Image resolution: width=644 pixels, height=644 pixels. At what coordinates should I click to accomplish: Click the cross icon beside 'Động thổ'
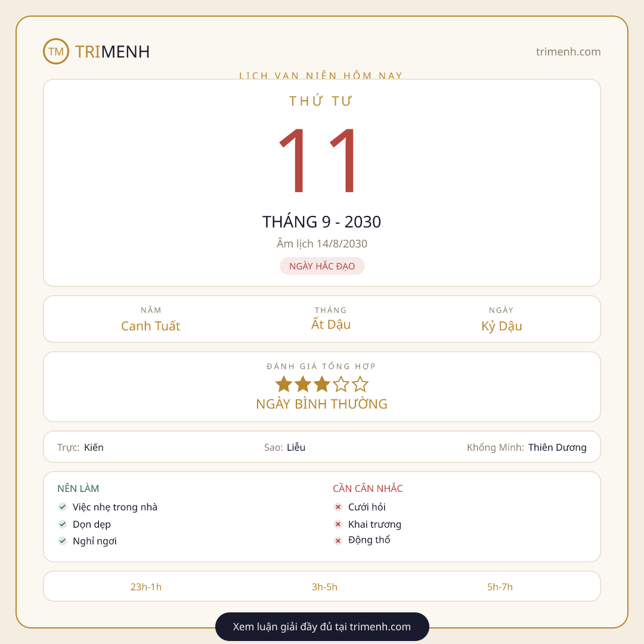point(338,541)
